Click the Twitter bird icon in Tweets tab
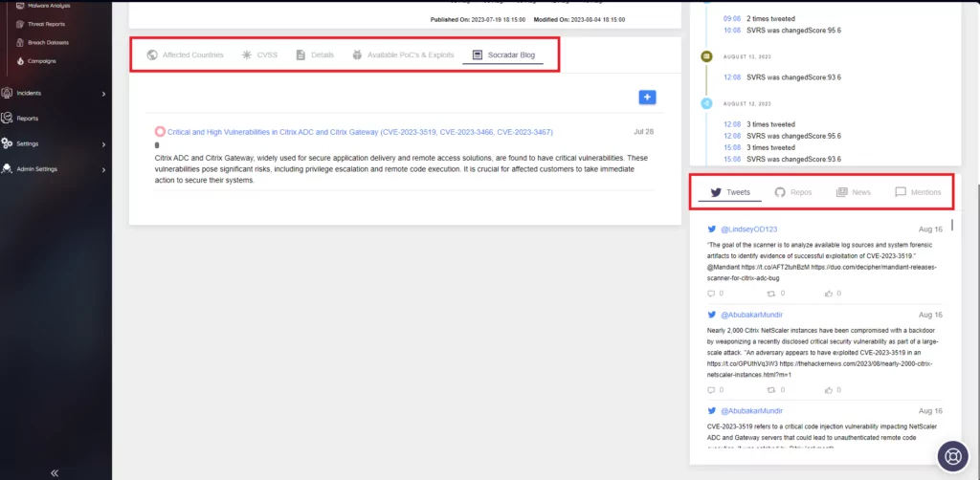 [x=716, y=192]
